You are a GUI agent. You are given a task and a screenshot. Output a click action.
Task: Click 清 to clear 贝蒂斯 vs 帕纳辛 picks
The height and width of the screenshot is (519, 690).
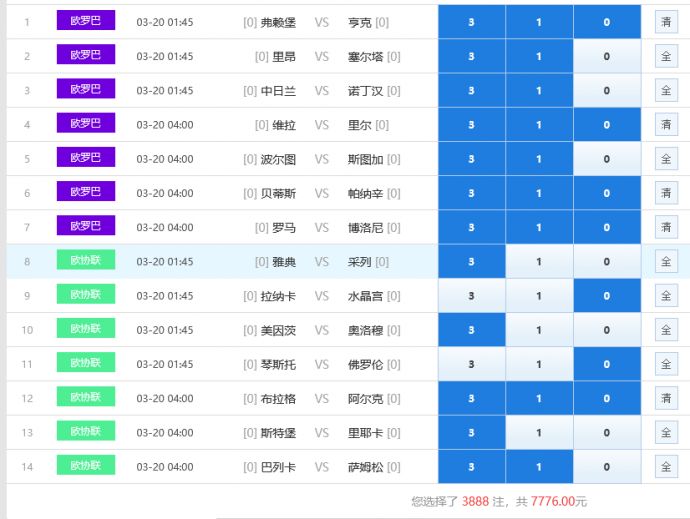coord(666,193)
